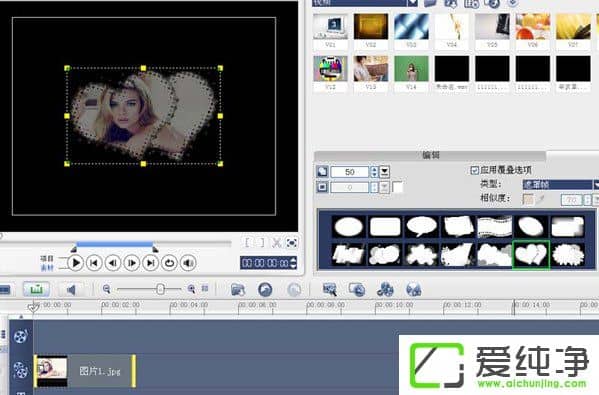Open the media library category dropdown
Screen dimensions: 599x395
[413, 3]
